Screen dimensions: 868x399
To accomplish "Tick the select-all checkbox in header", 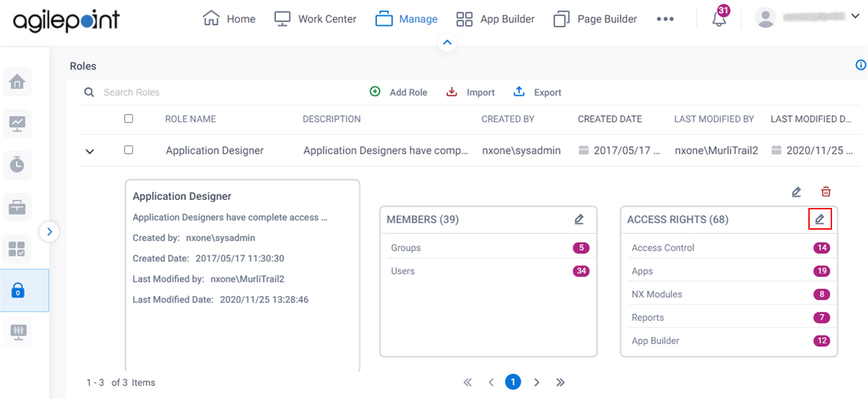I will (x=129, y=119).
